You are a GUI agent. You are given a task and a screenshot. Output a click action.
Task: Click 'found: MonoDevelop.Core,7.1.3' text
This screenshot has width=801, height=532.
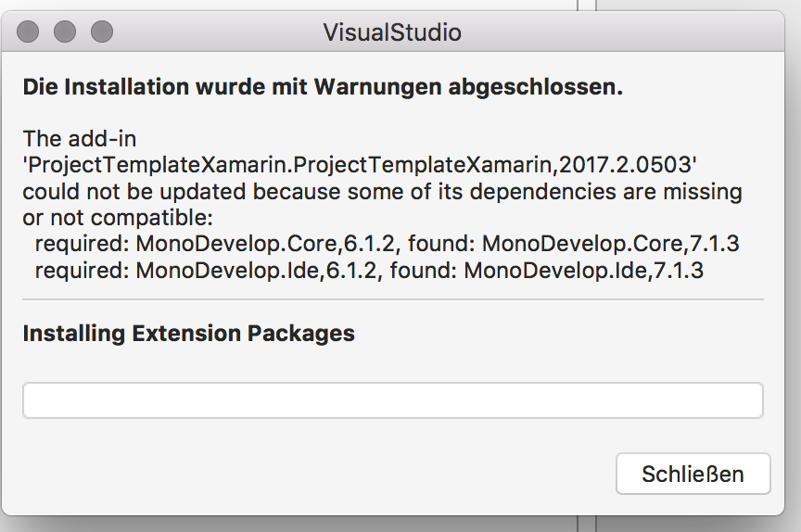point(573,245)
